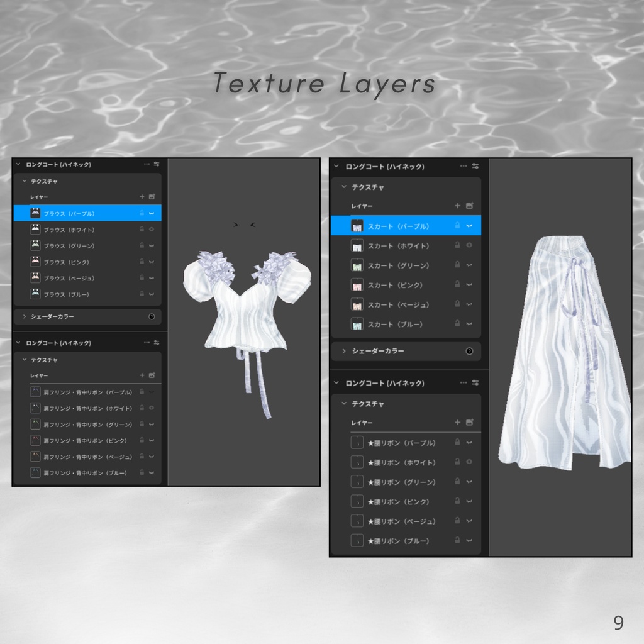The image size is (644, 644).
Task: Click the blouse 3D preview model
Action: tap(247, 320)
